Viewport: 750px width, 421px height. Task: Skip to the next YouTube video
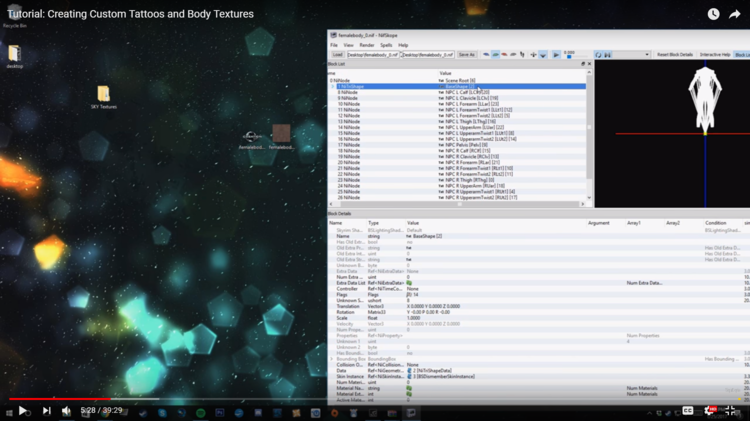[x=46, y=410]
